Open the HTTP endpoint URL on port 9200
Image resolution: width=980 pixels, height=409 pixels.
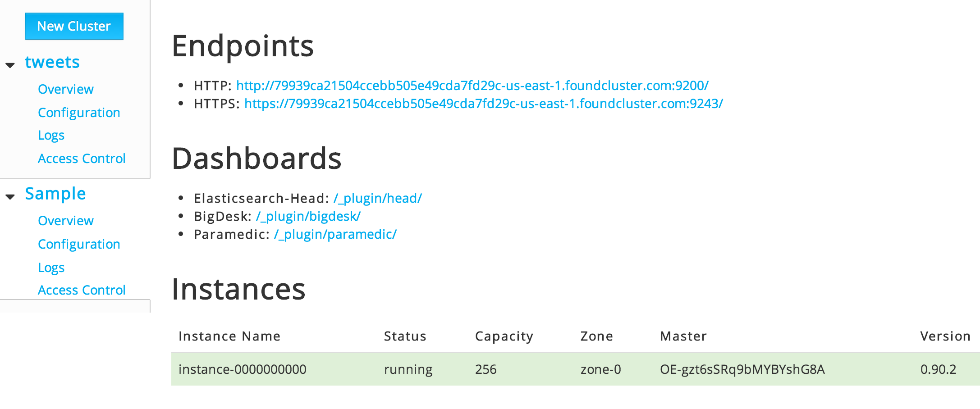(x=472, y=86)
